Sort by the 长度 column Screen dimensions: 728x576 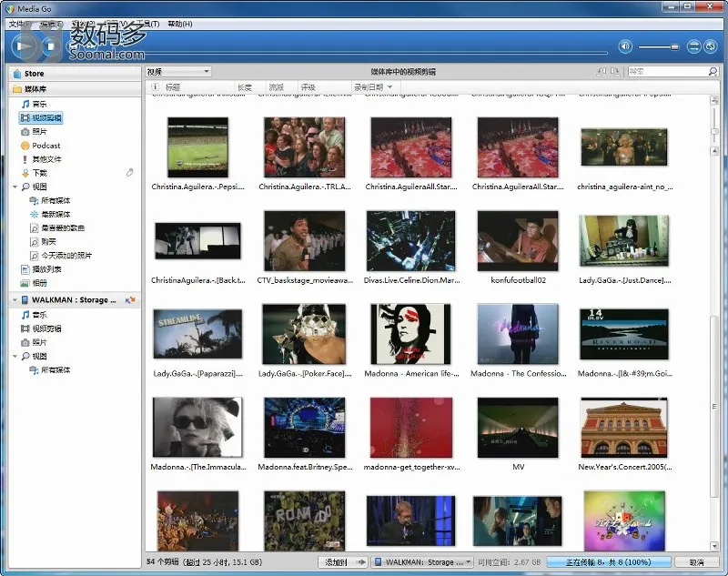pyautogui.click(x=250, y=86)
